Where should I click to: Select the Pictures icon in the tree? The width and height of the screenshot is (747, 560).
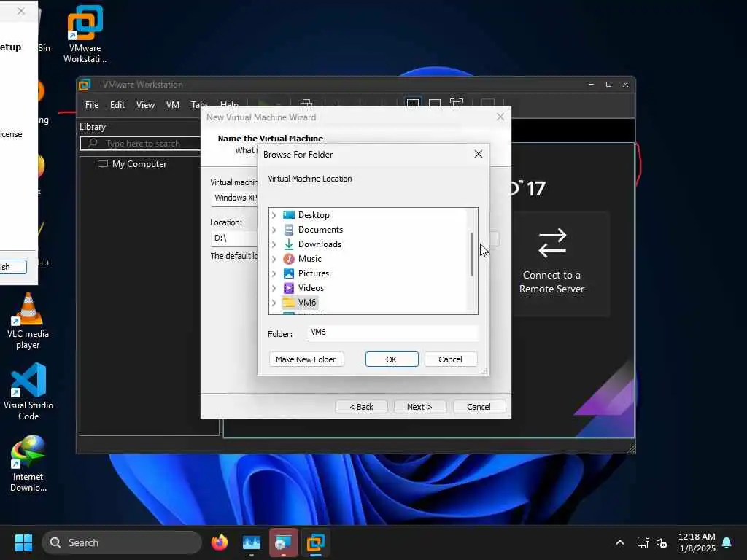[x=289, y=273]
